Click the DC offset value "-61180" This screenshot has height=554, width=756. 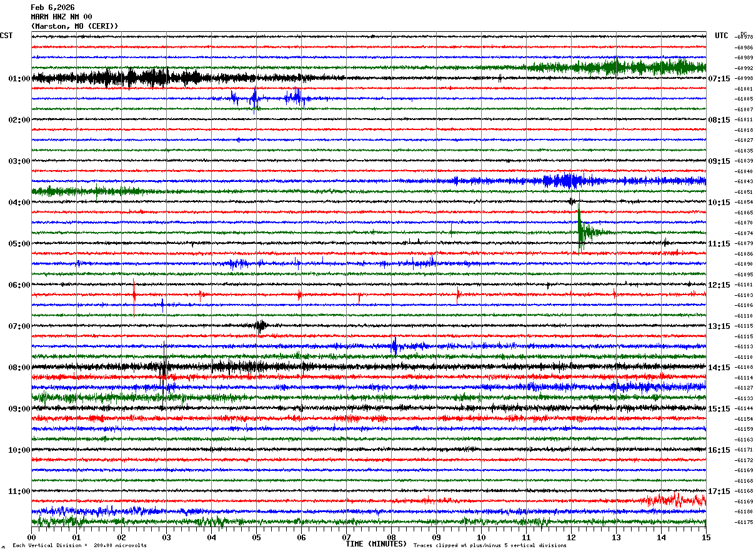pyautogui.click(x=744, y=511)
